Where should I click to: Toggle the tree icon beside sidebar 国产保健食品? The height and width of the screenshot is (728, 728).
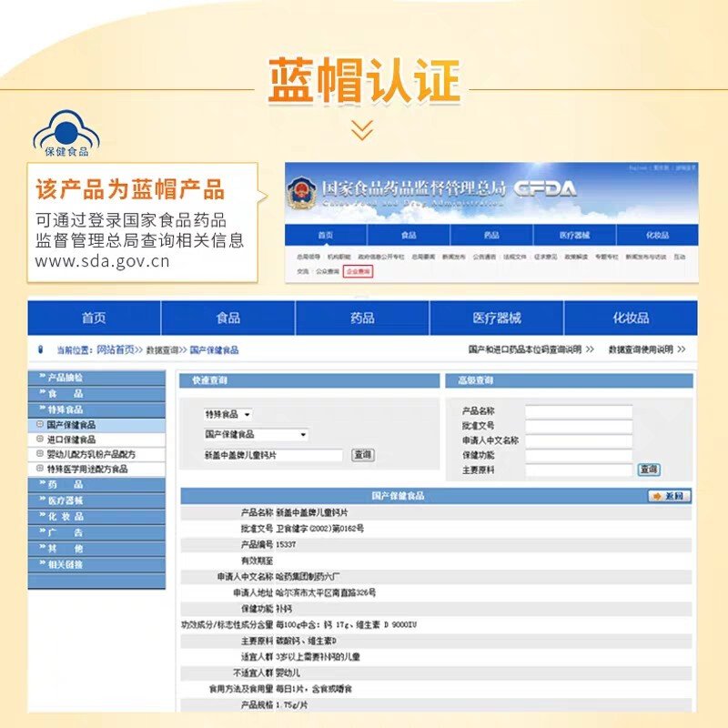[40, 424]
